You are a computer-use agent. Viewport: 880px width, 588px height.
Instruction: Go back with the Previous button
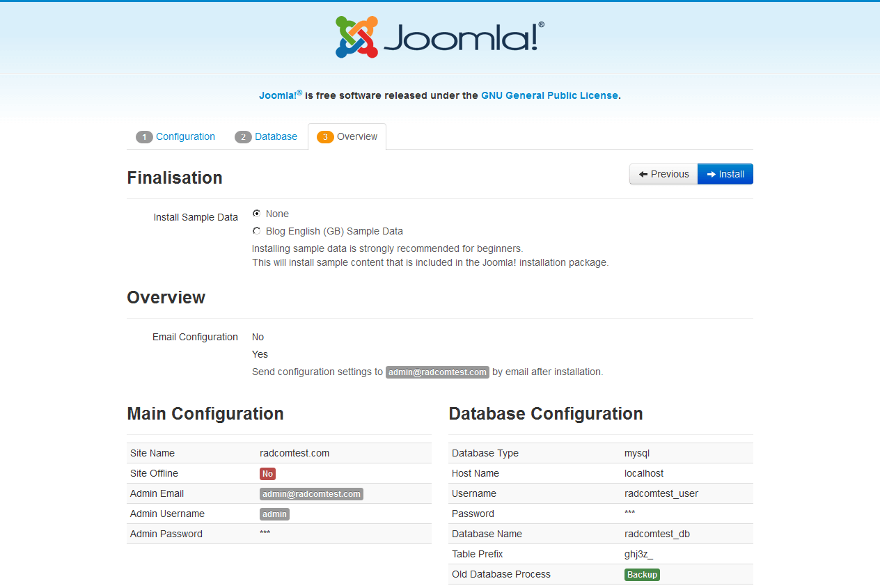point(663,174)
